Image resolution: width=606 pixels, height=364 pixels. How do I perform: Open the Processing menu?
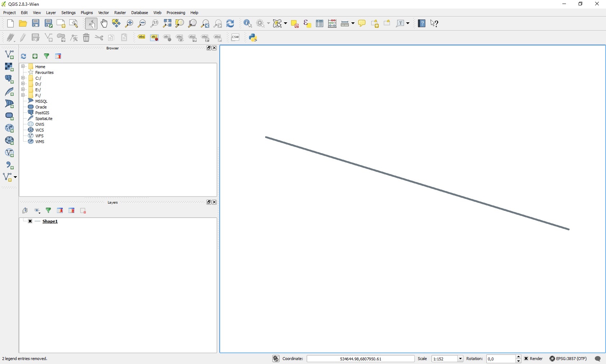pos(176,13)
